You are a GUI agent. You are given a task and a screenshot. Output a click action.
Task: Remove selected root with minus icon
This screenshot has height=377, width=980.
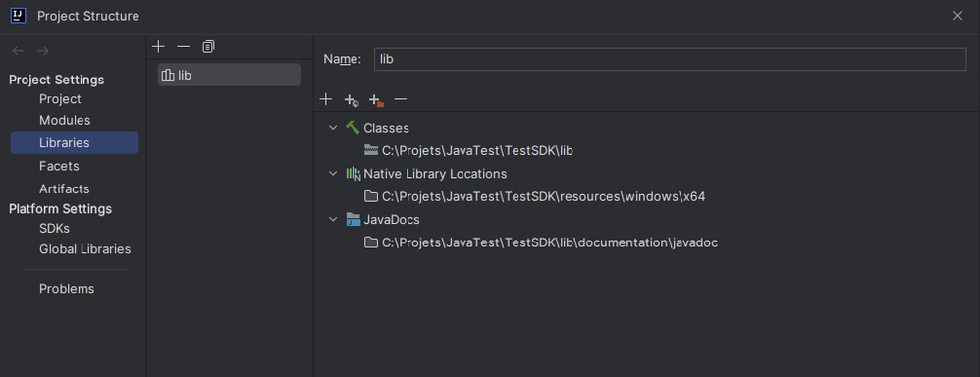click(x=401, y=99)
